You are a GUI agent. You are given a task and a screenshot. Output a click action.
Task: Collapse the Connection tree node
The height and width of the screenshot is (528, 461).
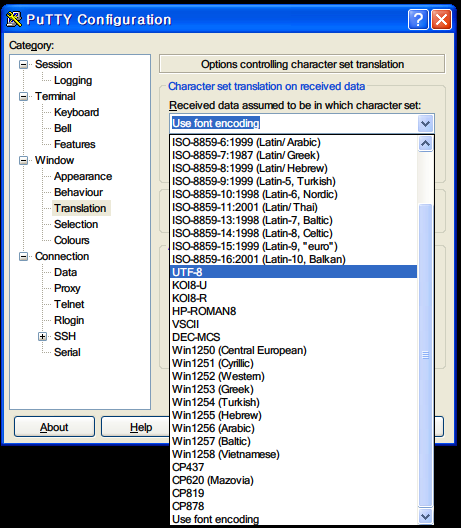23,257
